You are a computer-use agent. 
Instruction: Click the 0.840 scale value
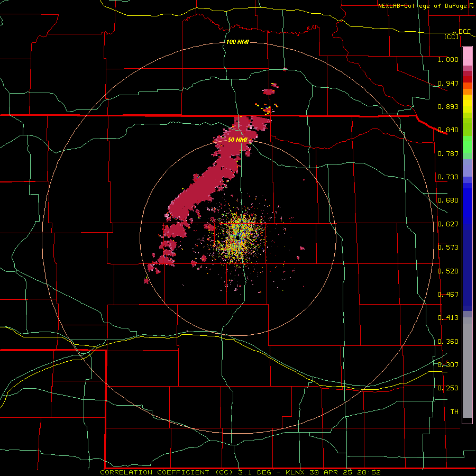click(448, 130)
